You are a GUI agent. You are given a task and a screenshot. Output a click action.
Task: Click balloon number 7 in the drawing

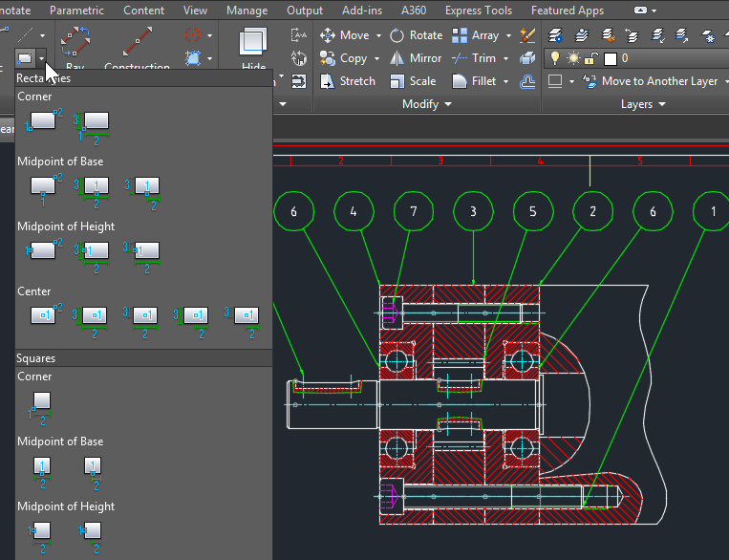[x=414, y=211]
